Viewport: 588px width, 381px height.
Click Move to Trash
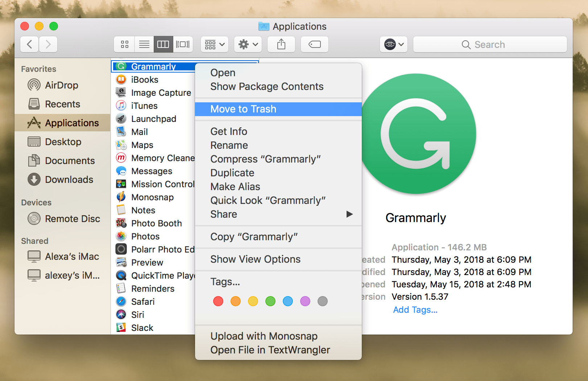point(278,109)
